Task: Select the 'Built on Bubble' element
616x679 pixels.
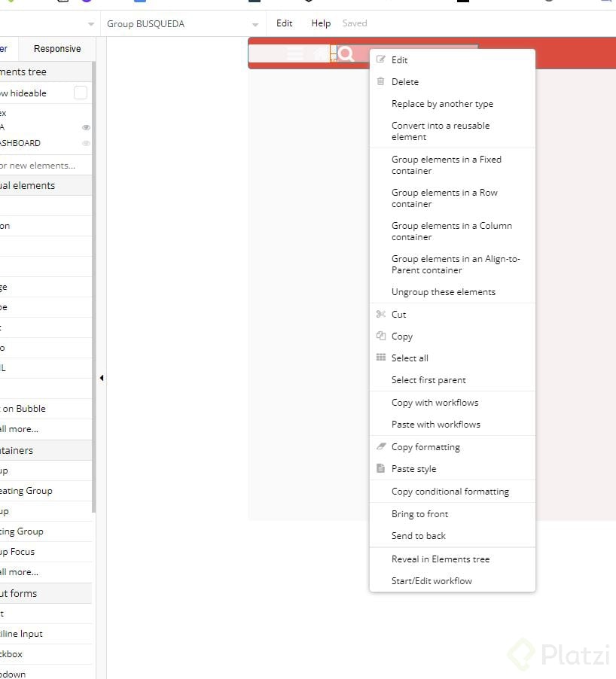Action: point(45,409)
